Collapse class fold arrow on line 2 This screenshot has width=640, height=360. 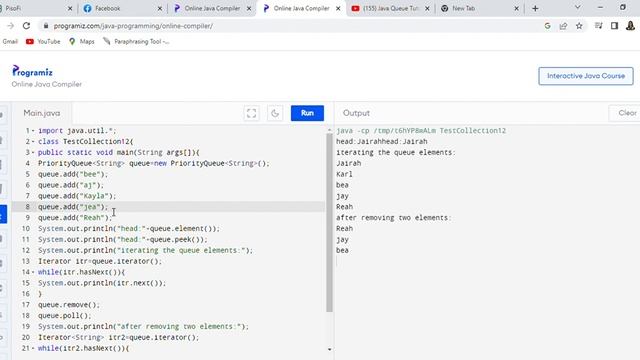click(x=33, y=142)
